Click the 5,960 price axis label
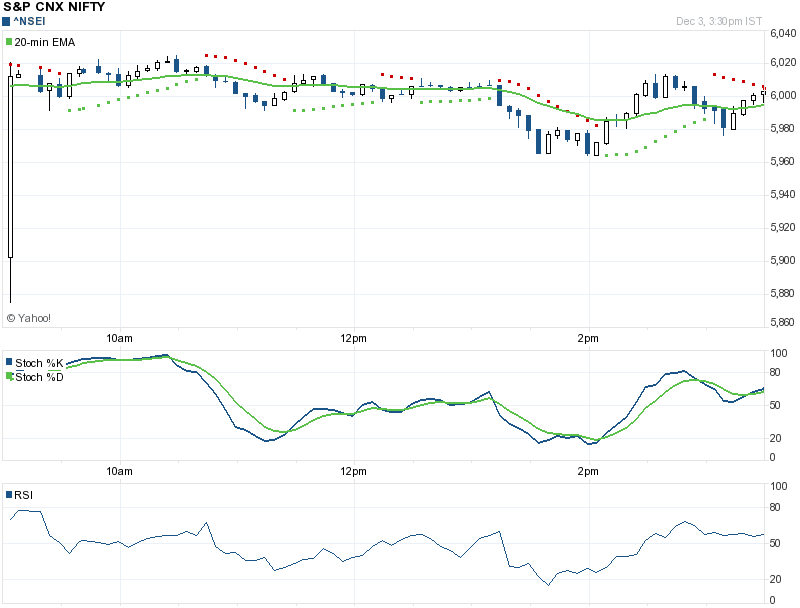Viewport: 800px width, 608px height. pyautogui.click(x=783, y=161)
